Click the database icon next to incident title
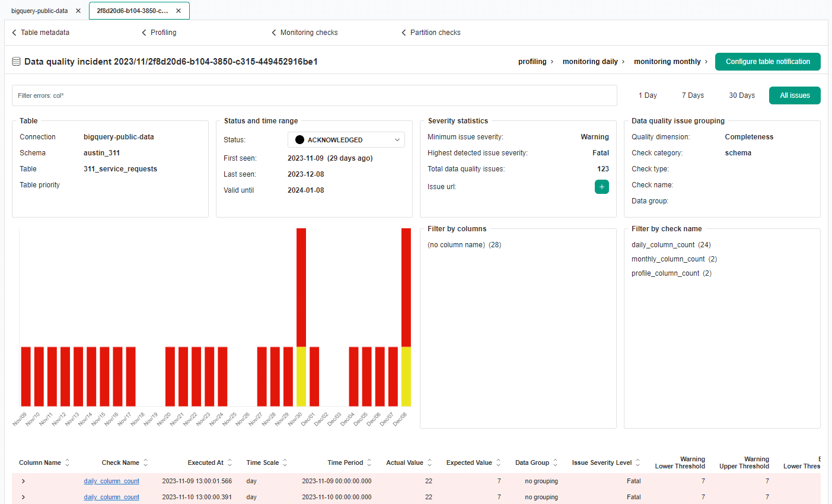Viewport: 832px width, 504px height. pos(16,60)
